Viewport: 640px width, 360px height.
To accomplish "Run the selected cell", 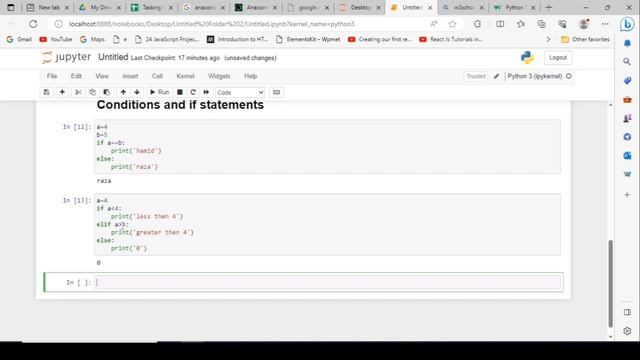I will coord(159,92).
